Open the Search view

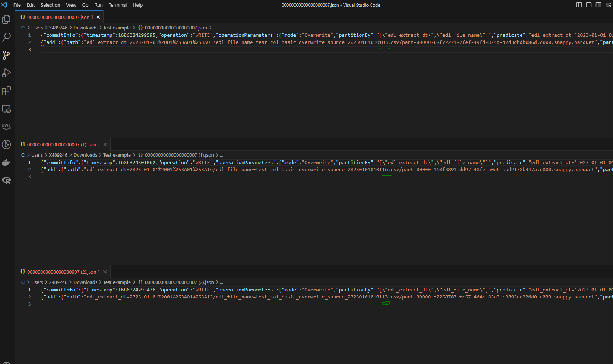6,37
